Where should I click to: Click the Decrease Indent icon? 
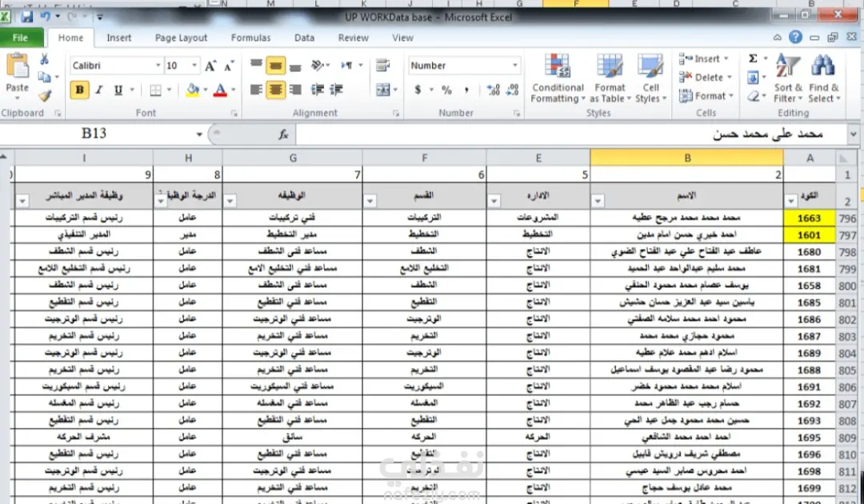317,90
